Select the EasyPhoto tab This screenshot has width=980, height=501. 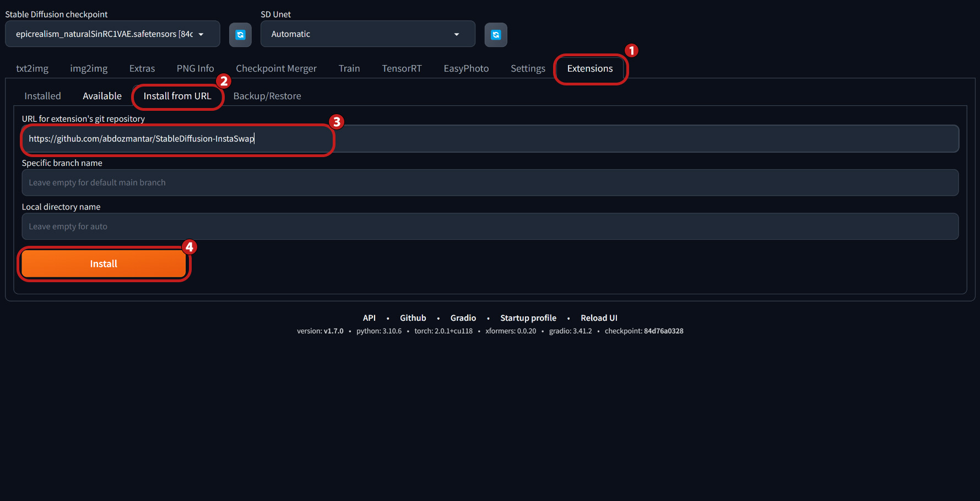pos(467,68)
